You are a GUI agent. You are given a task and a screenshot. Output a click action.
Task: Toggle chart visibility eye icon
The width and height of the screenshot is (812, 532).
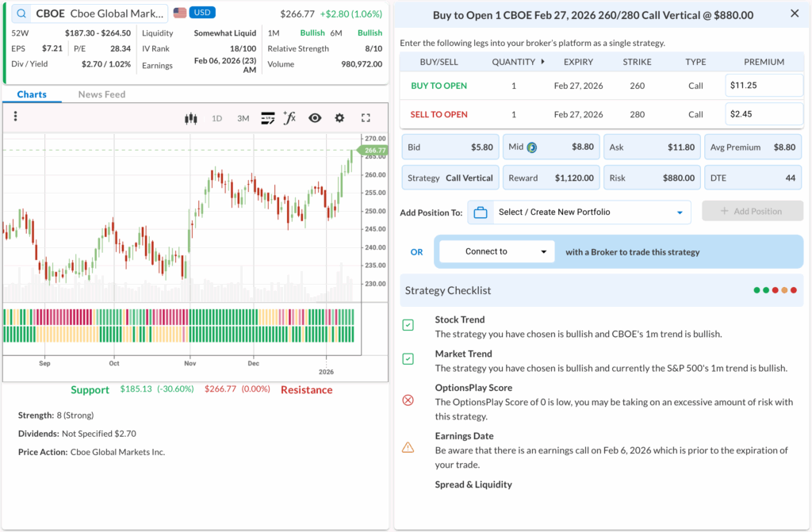click(x=315, y=118)
